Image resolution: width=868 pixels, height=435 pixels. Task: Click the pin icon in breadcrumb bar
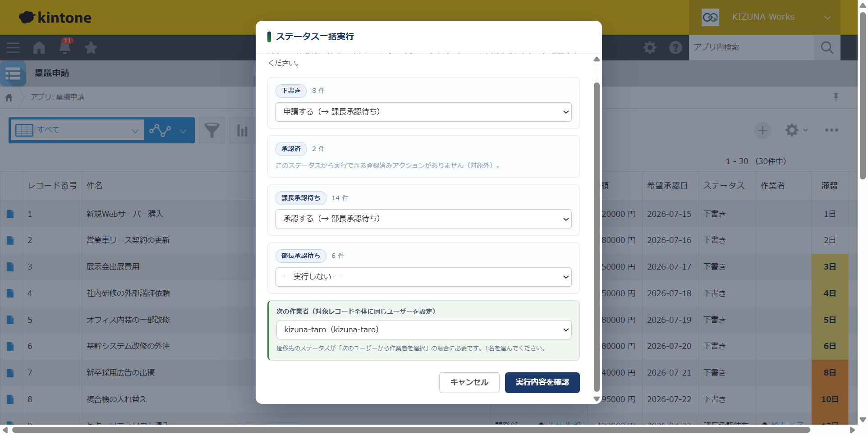point(836,97)
